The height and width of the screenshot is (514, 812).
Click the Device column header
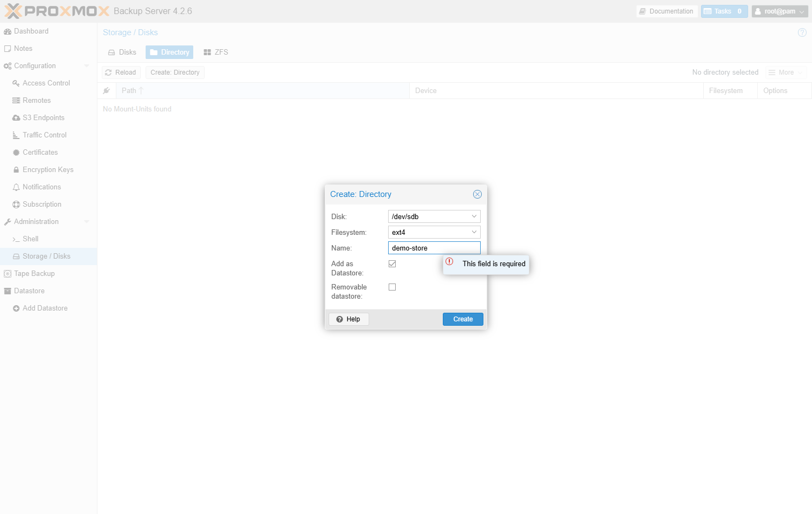click(x=556, y=91)
